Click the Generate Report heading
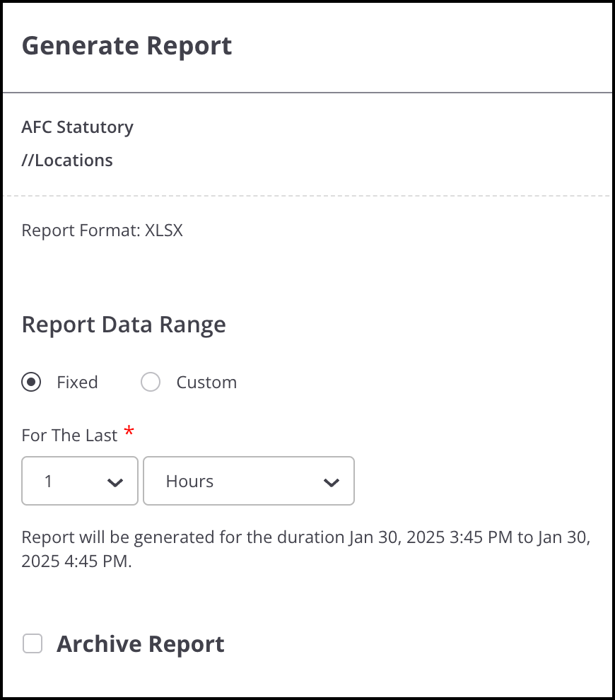Screen dimensions: 615x700 [127, 46]
